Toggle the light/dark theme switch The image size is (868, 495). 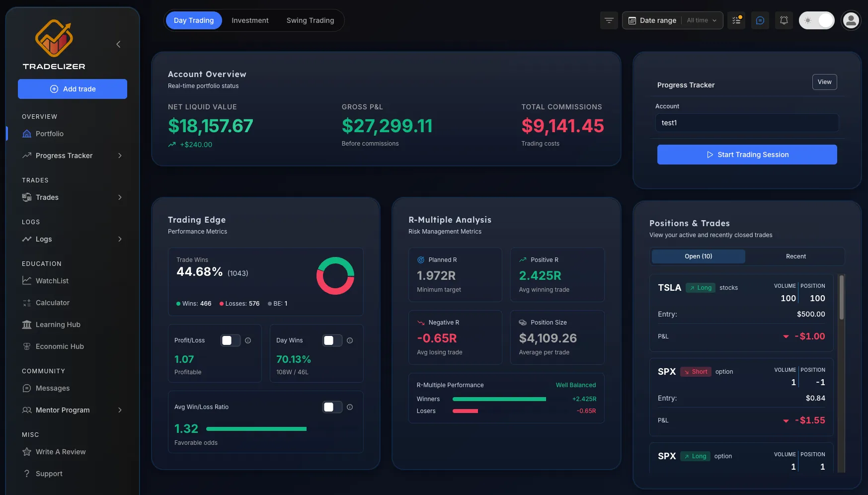coord(817,20)
